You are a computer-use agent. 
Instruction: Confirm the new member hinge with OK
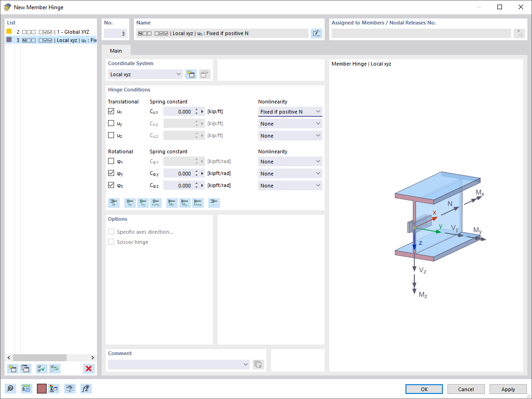423,389
